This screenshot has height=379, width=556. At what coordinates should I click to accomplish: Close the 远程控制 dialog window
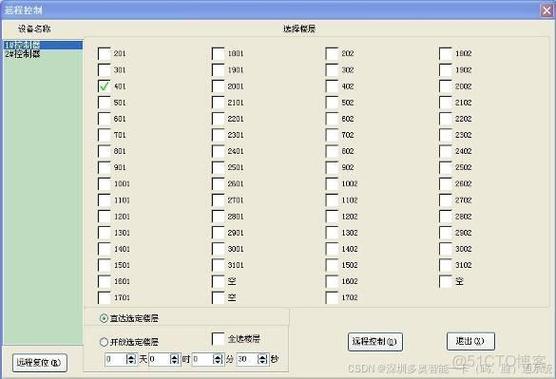546,10
